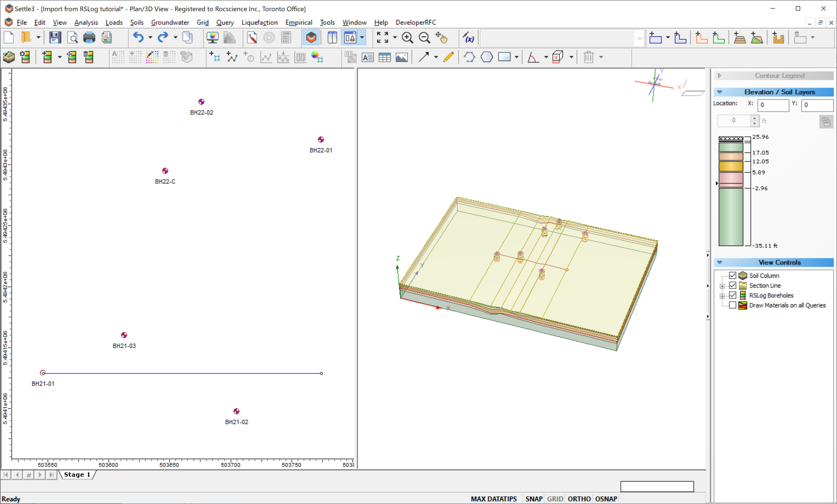Open the Undo history dropdown arrow
Screen dimensions: 837x504
[150, 37]
